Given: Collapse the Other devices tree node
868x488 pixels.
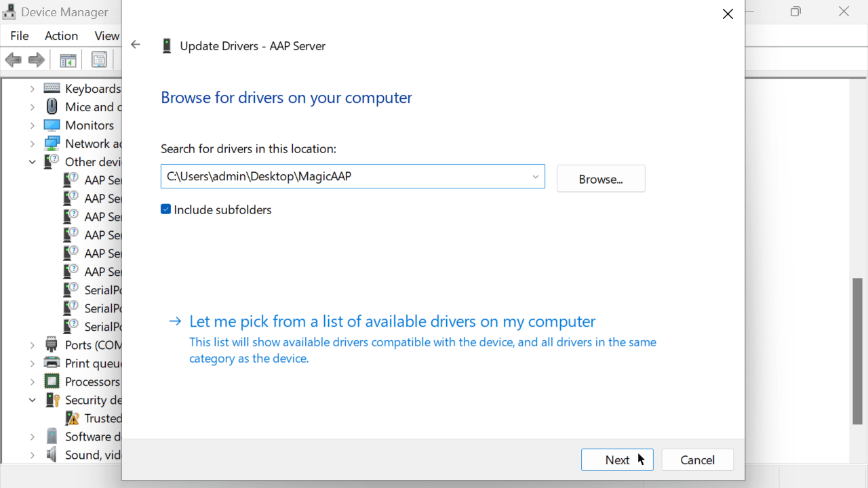Looking at the screenshot, I should tap(32, 162).
